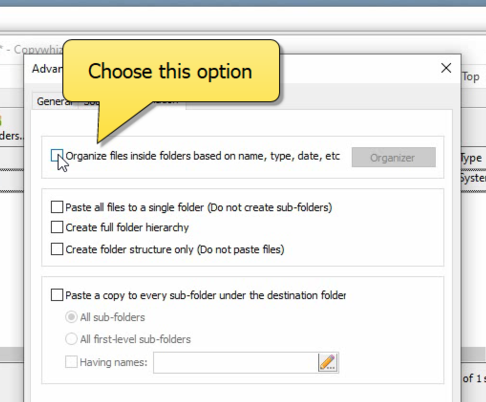Image resolution: width=486 pixels, height=402 pixels.
Task: Tick Paste all files to a single folder
Action: tap(57, 207)
